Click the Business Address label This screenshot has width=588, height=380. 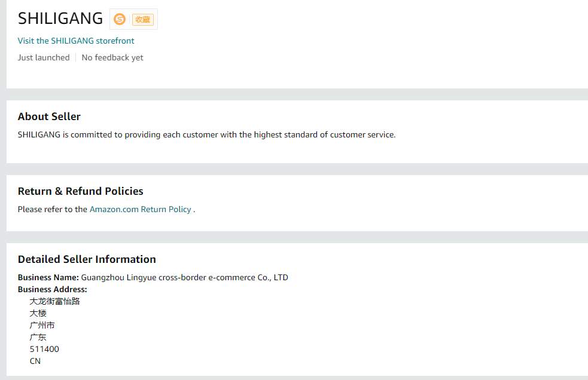click(x=53, y=289)
